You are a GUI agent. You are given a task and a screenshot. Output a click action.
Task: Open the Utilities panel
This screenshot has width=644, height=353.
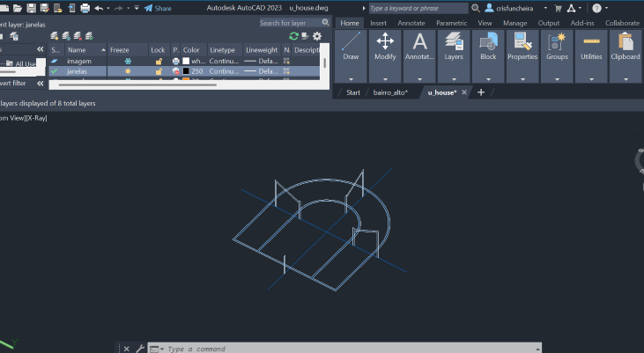point(591,55)
